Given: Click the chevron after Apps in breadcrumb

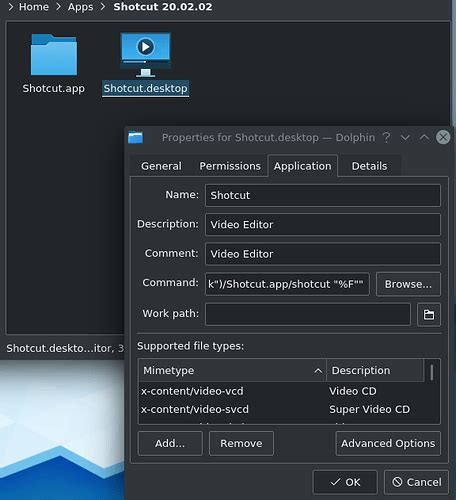Looking at the screenshot, I should (103, 7).
